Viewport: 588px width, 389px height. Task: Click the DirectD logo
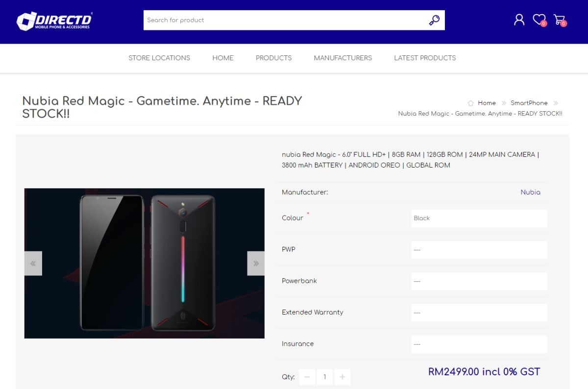point(54,21)
